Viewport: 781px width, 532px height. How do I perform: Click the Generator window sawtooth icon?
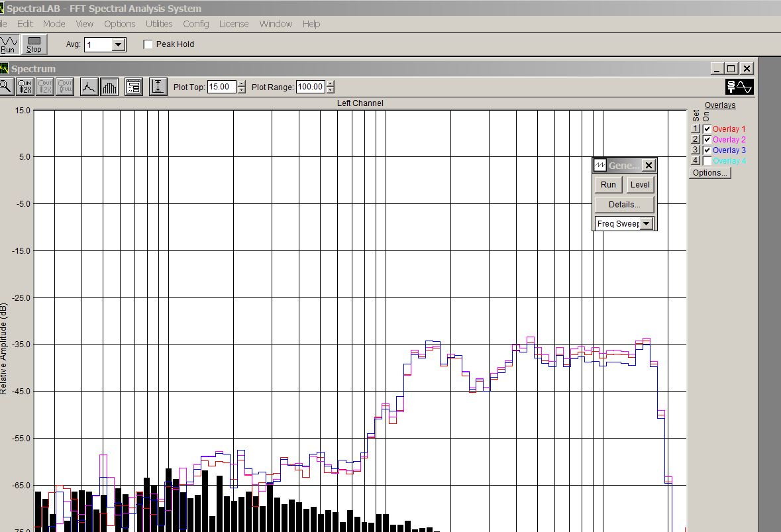click(599, 165)
